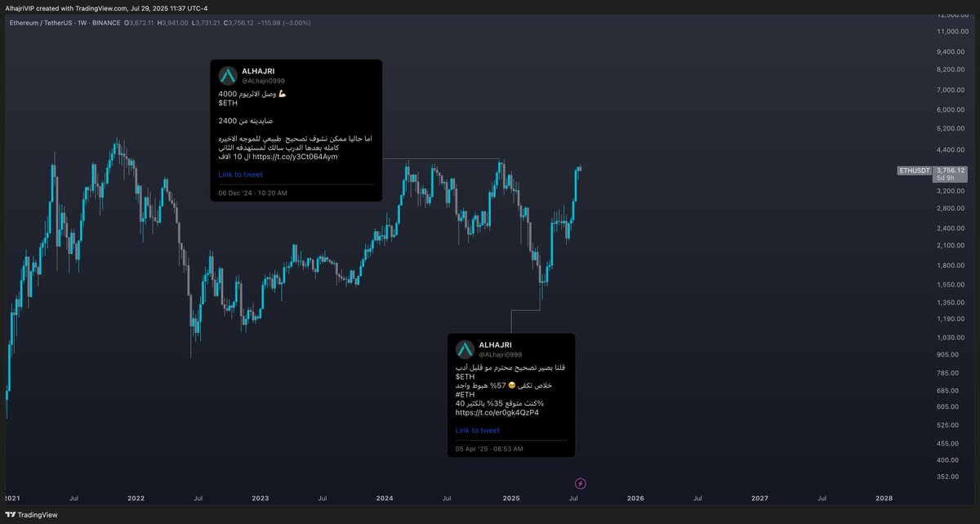
Task: Open Link to tweet in the 06 Dec '24 card
Action: click(x=240, y=174)
